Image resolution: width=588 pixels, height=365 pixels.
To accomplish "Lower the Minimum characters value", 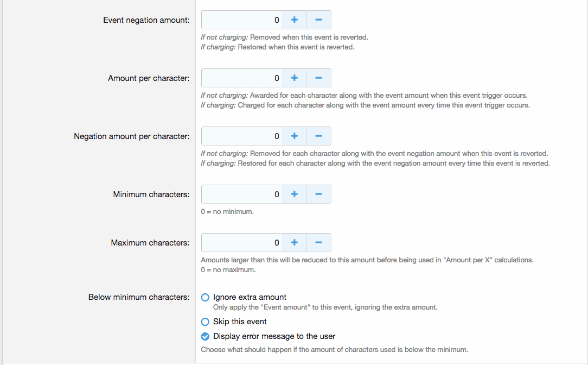I will (319, 194).
